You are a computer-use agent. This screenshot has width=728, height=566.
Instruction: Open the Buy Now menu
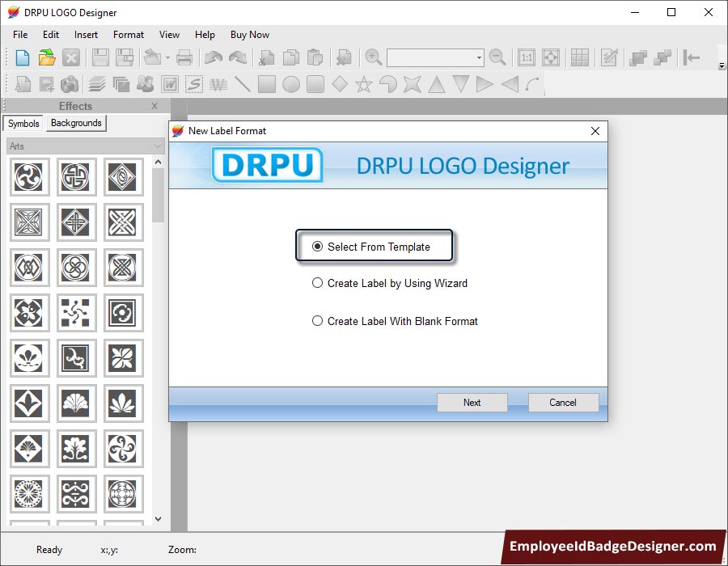(250, 35)
